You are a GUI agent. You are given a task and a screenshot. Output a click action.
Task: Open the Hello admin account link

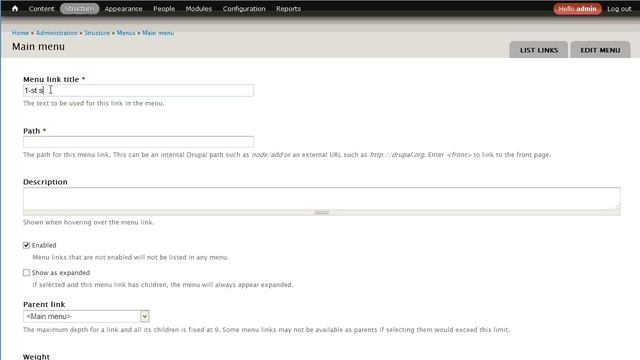[x=577, y=9]
